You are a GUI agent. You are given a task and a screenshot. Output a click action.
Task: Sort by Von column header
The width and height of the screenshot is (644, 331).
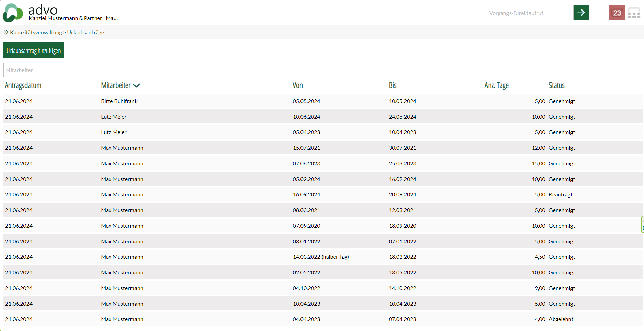[x=297, y=86]
